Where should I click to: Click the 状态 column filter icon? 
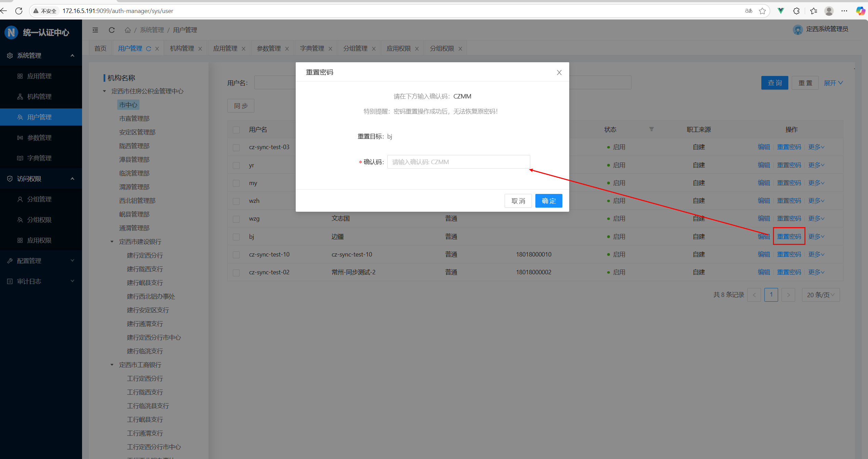(x=651, y=129)
